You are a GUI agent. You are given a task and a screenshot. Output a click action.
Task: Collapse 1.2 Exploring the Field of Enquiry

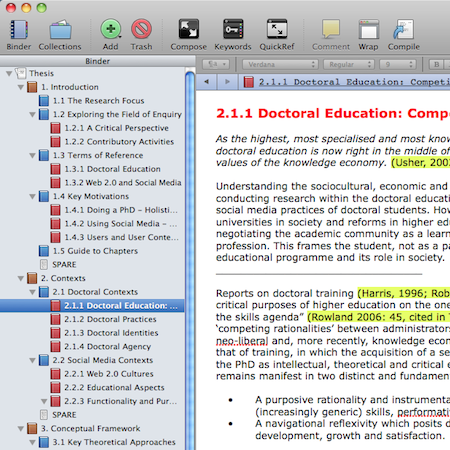[32, 114]
